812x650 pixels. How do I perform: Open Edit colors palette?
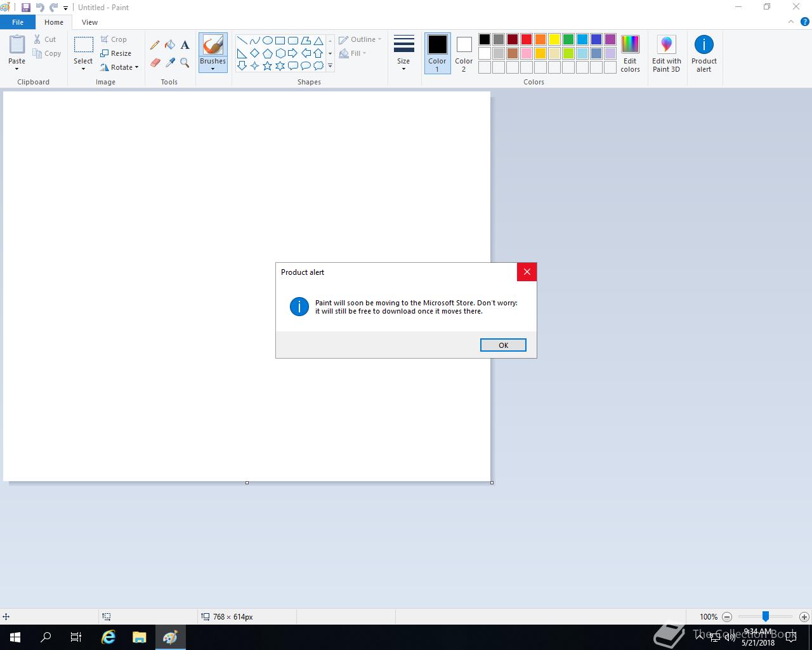(630, 54)
